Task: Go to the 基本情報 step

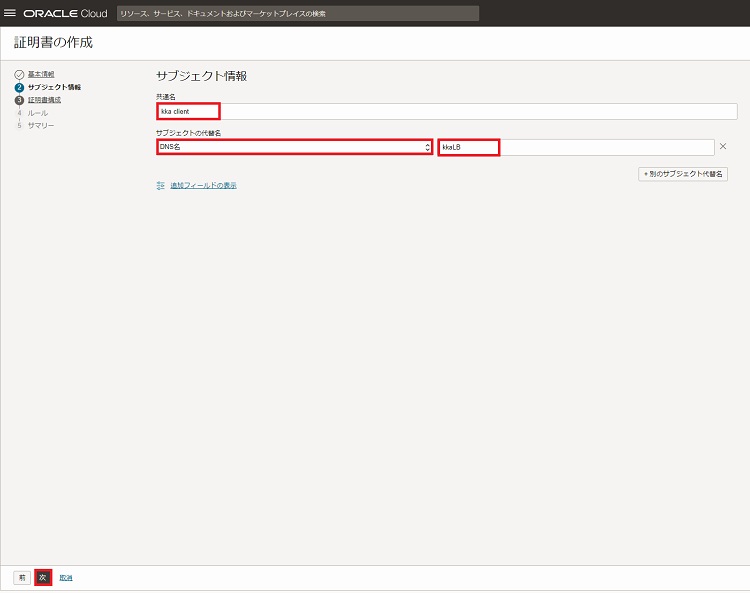Action: pos(41,75)
